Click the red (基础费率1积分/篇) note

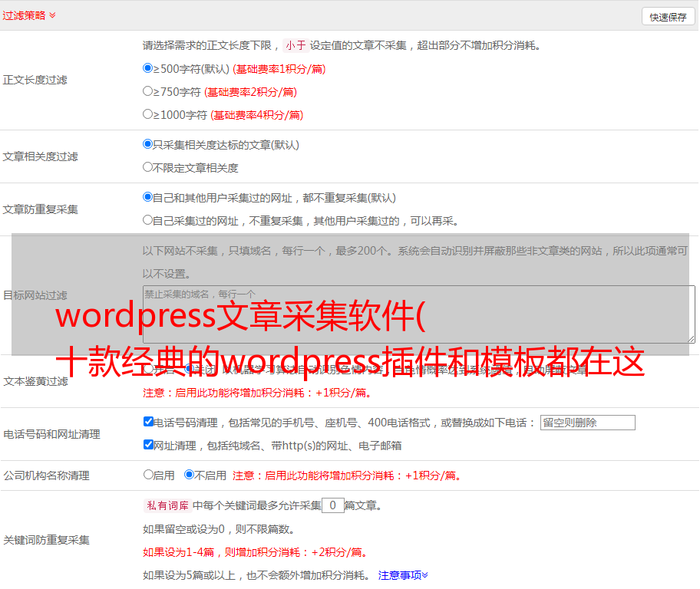pos(279,69)
